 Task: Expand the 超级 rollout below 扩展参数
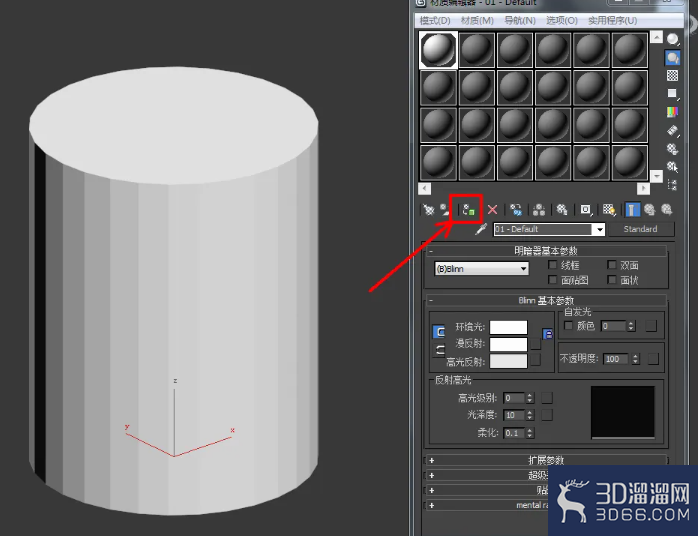point(487,475)
